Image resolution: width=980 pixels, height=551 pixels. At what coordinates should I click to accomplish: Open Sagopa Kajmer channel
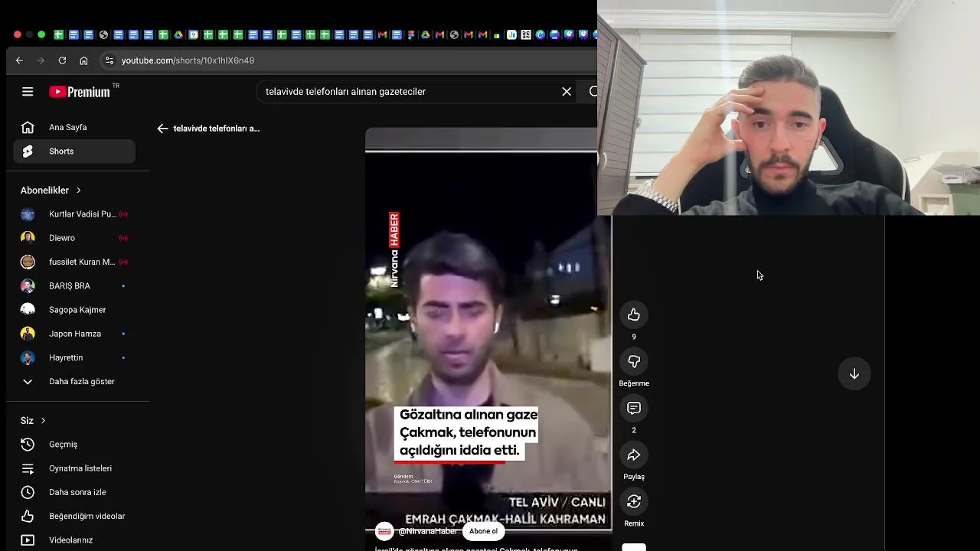coord(74,310)
